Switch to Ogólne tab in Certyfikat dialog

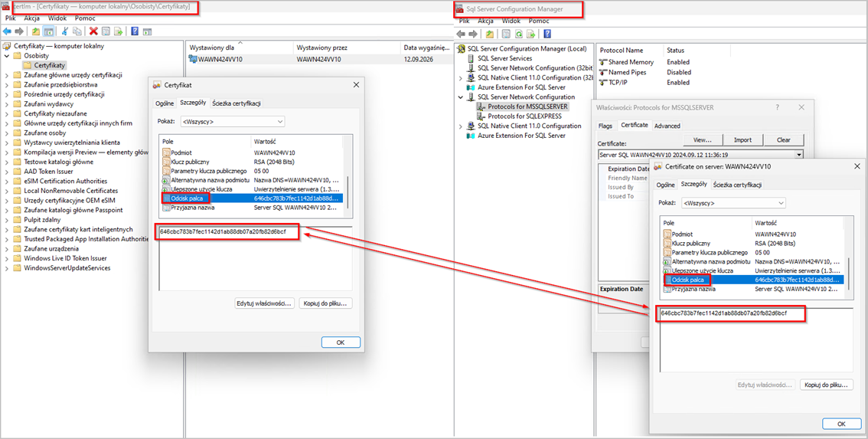[x=165, y=103]
